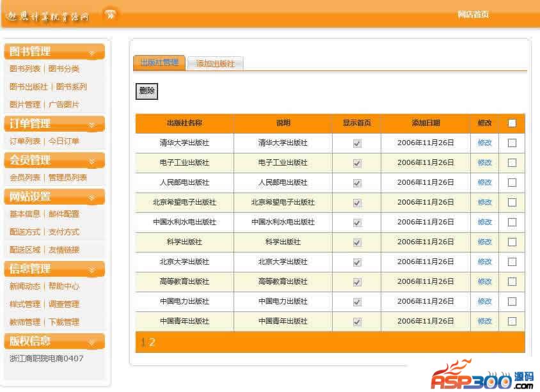This screenshot has width=540, height=392.
Task: Collapse the 图书管理 section chevron
Action: tap(92, 53)
